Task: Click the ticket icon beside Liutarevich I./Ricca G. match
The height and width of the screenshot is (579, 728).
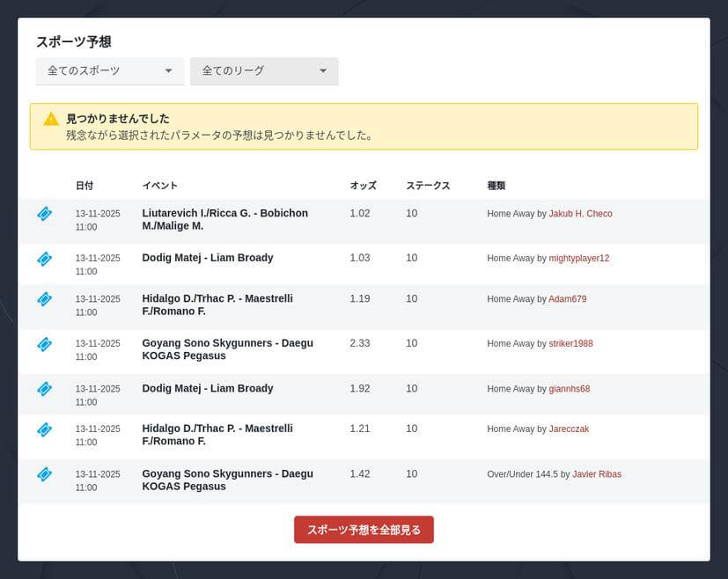Action: point(44,213)
